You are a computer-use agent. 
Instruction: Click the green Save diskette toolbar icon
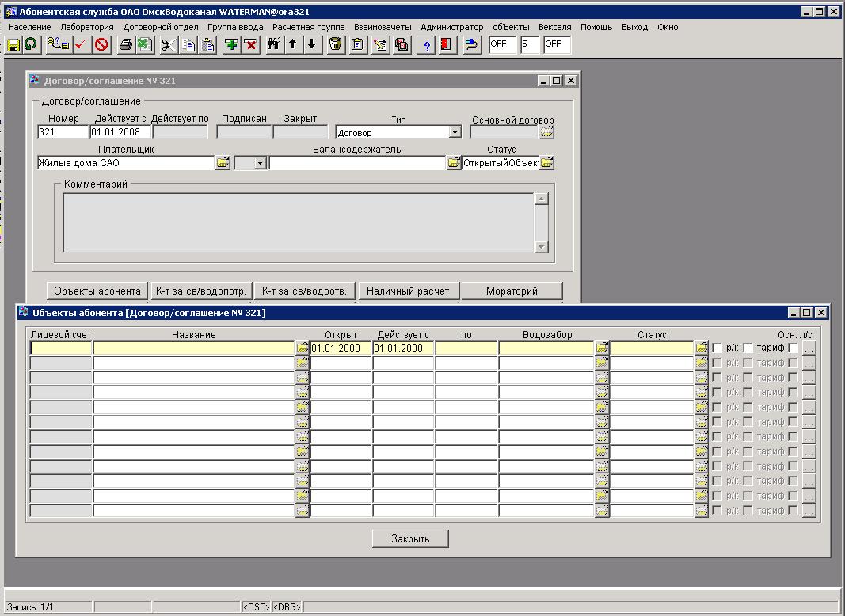click(x=13, y=45)
